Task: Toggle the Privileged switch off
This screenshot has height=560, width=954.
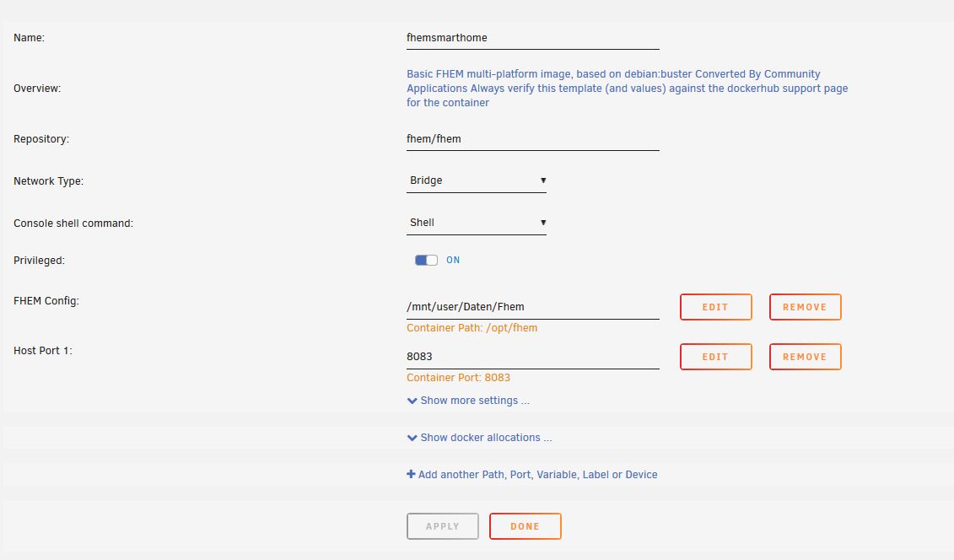Action: 426,261
